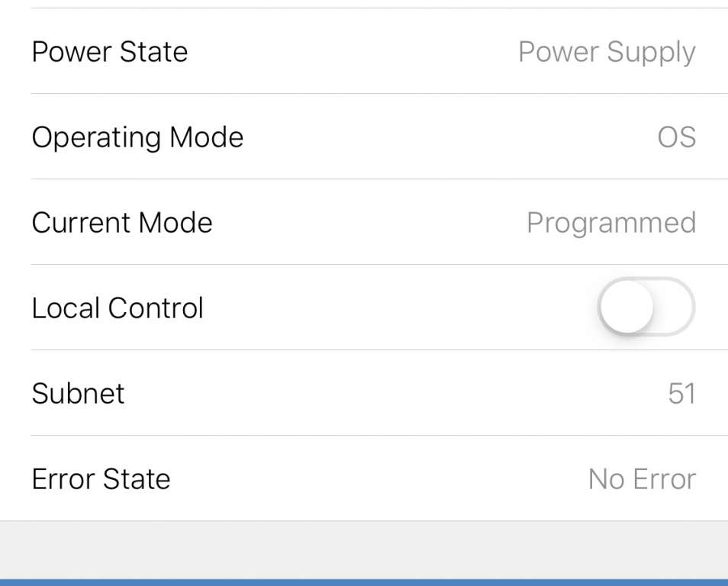
Task: Click the divider between Current Mode and Local Control
Action: [378, 265]
